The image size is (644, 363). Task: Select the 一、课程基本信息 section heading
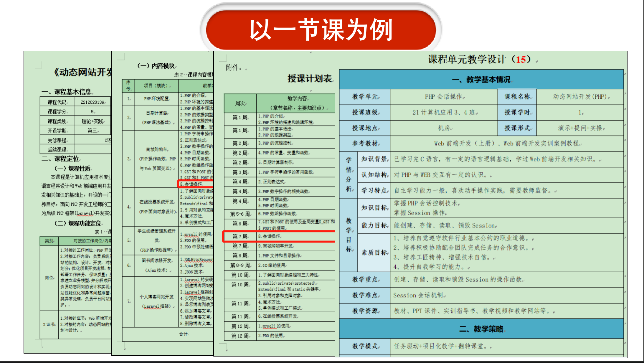point(67,92)
